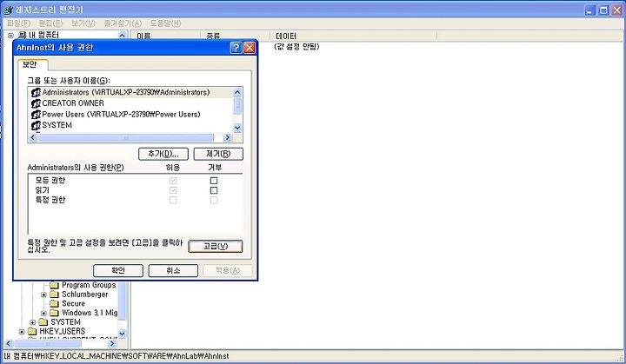
Task: Toggle Allow checkbox for 특정 권한
Action: [173, 200]
